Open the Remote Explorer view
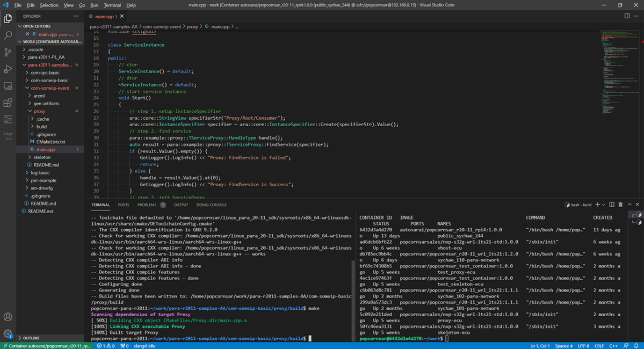644x349 pixels. [x=8, y=86]
